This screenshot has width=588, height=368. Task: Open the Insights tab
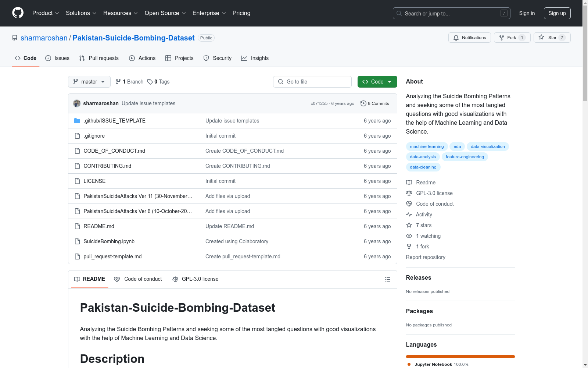(255, 58)
